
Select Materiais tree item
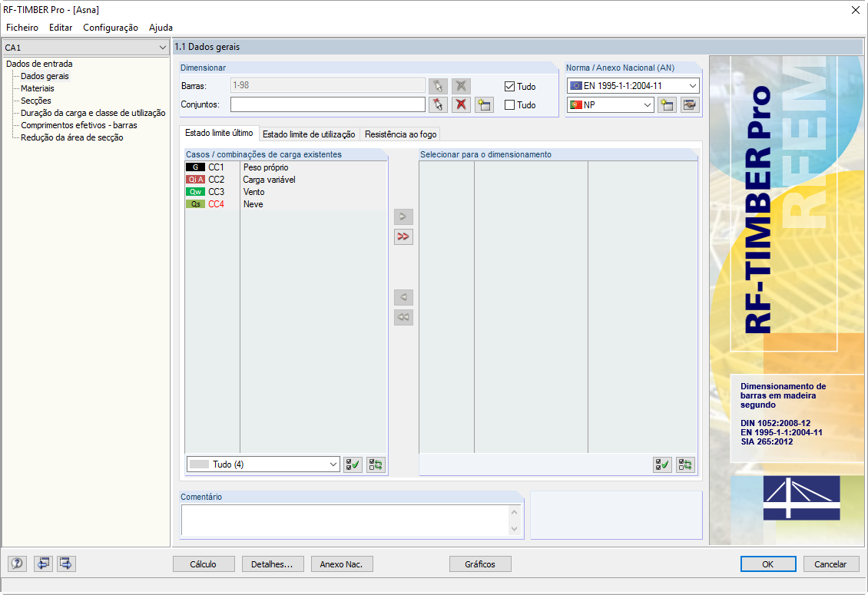pyautogui.click(x=38, y=88)
